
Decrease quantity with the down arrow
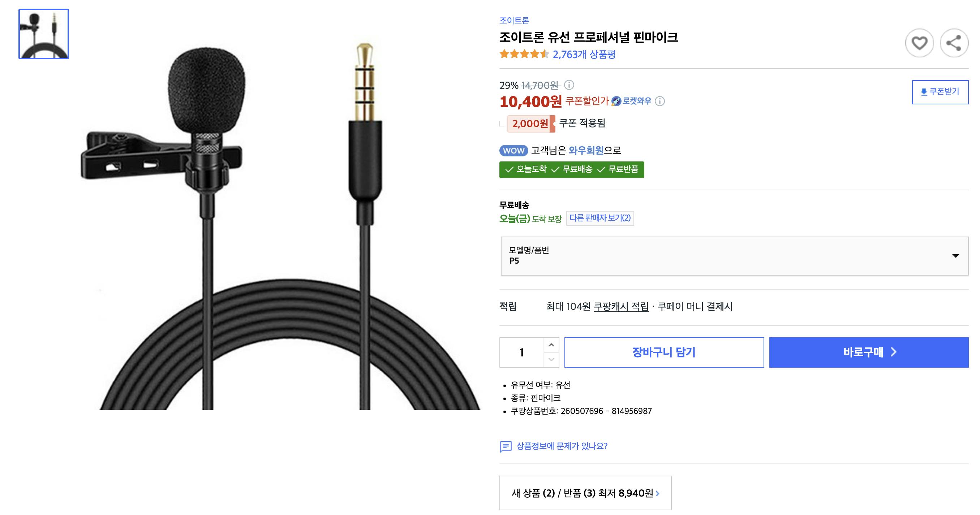click(551, 359)
